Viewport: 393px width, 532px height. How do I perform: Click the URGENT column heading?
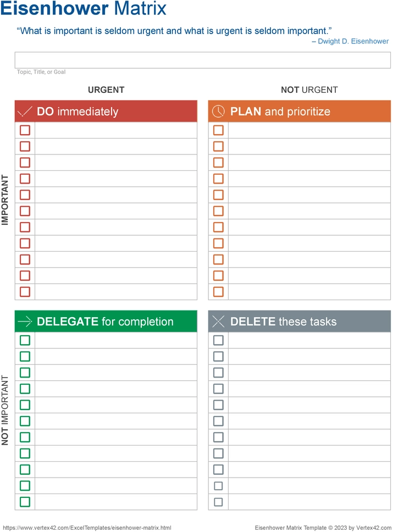[106, 90]
